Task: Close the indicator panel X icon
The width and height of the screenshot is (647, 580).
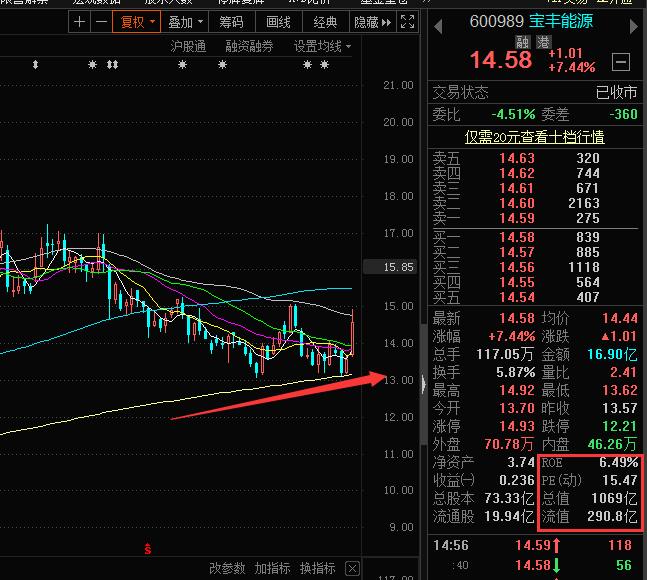Action: [x=352, y=569]
